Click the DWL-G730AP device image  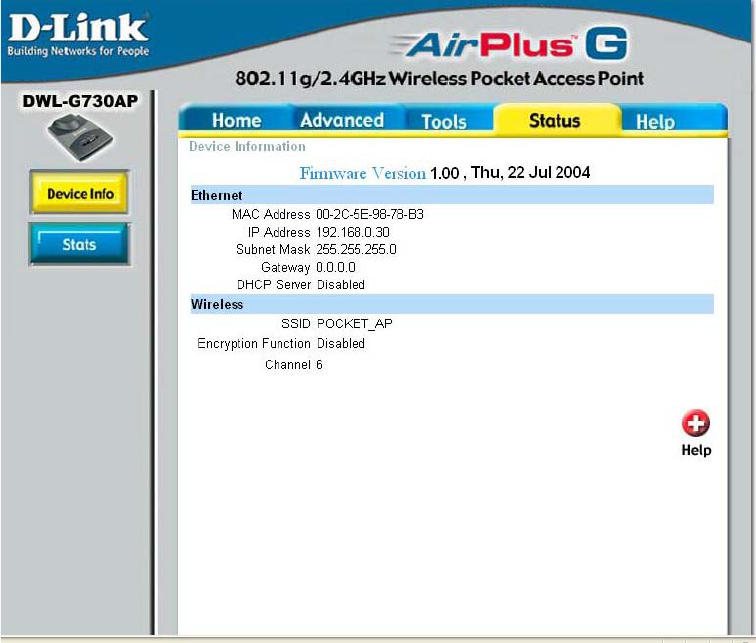pyautogui.click(x=81, y=137)
